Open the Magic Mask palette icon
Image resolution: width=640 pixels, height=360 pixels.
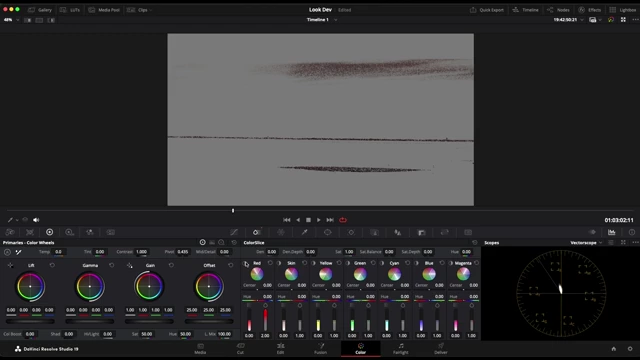click(x=374, y=232)
